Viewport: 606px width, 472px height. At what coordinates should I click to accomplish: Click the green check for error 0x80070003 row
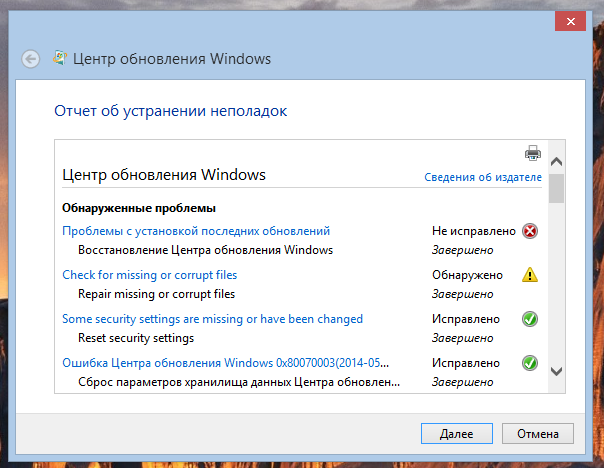pyautogui.click(x=530, y=363)
